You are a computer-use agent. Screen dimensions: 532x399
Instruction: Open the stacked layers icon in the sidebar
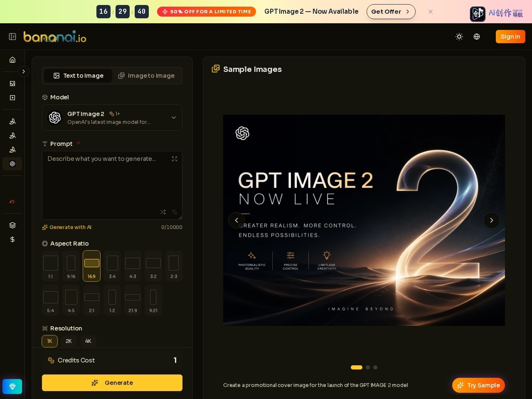click(x=12, y=225)
